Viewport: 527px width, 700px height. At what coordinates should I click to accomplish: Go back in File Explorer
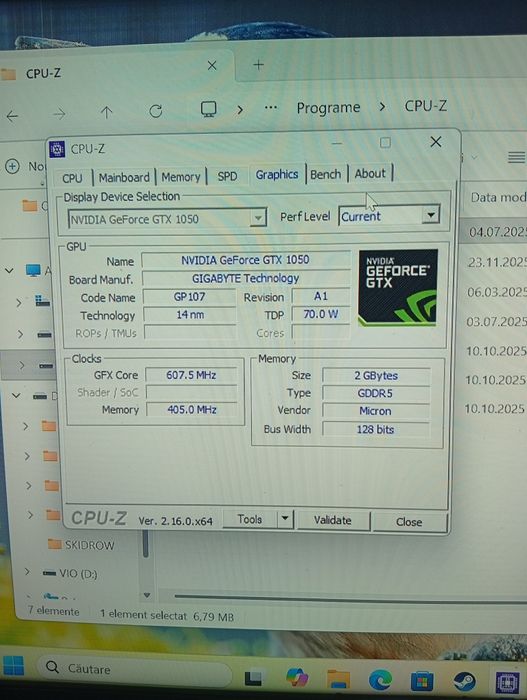coord(13,117)
